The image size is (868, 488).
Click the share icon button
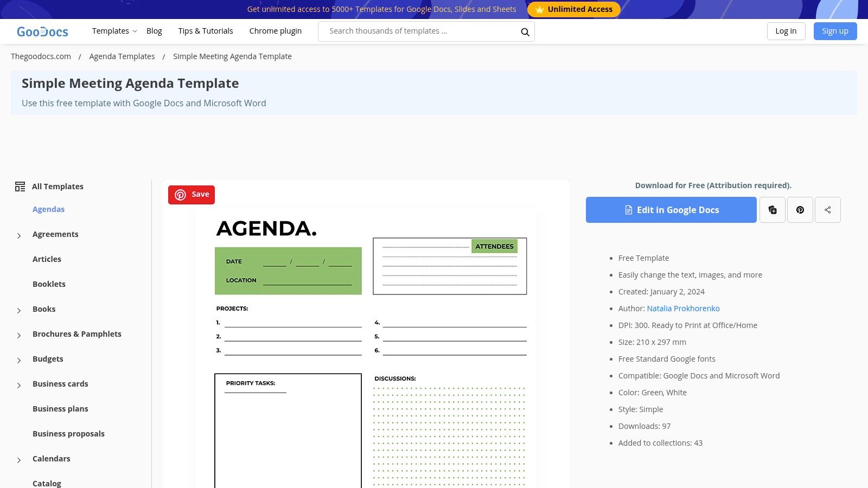(x=828, y=210)
